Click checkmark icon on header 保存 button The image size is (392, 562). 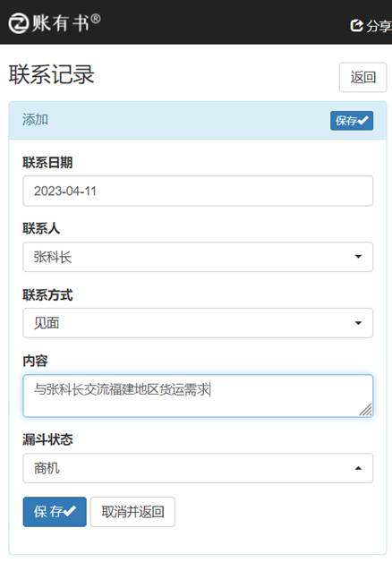click(363, 121)
